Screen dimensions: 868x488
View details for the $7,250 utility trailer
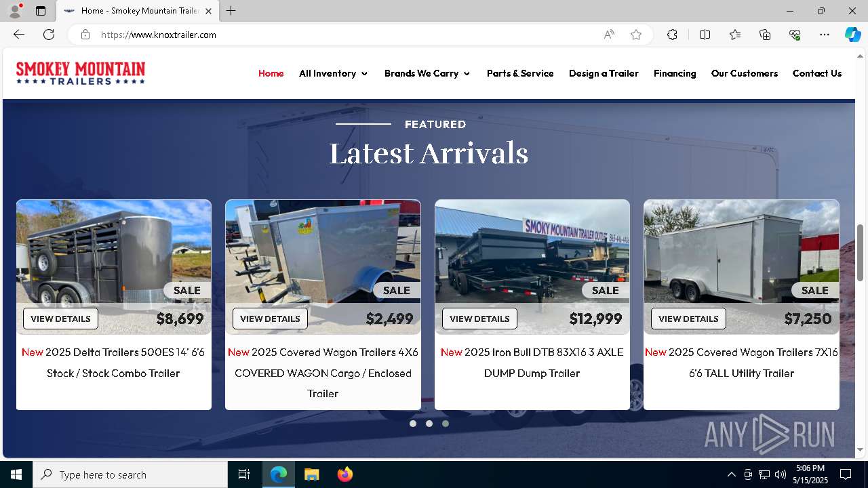pyautogui.click(x=688, y=319)
